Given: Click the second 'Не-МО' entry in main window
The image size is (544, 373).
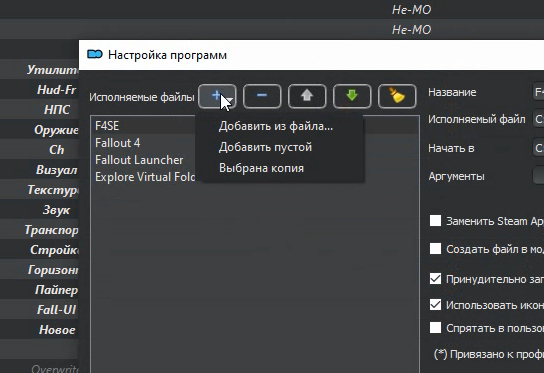Looking at the screenshot, I should [x=411, y=29].
